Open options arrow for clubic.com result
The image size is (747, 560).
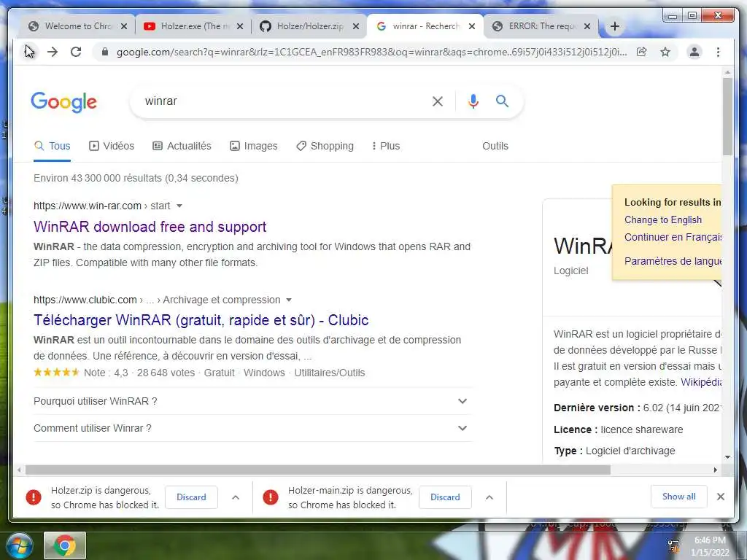point(289,300)
